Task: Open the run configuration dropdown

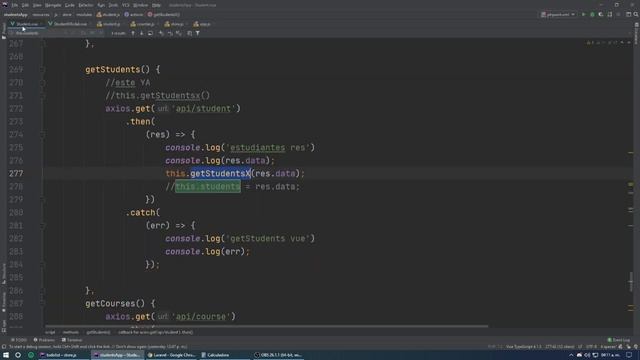Action: click(x=558, y=15)
